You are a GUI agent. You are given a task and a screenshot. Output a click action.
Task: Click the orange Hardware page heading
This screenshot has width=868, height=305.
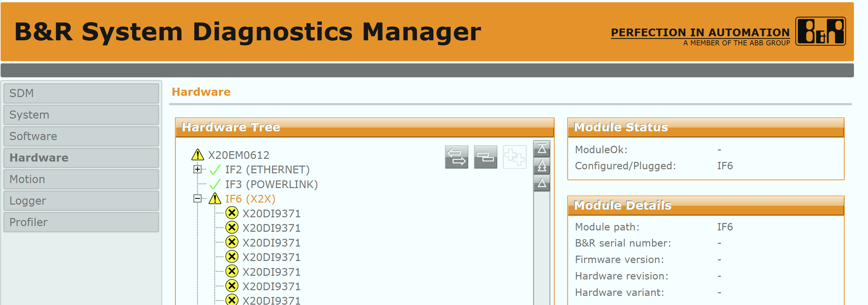click(201, 92)
